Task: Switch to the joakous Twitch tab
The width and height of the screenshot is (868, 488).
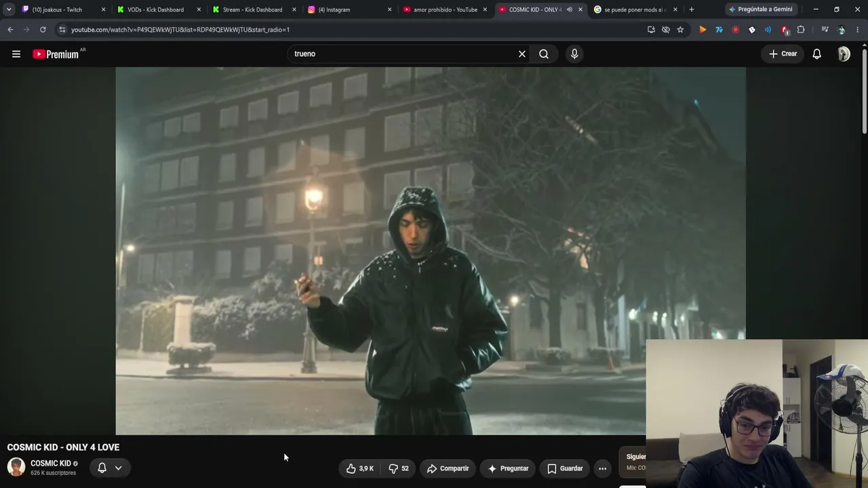Action: coord(58,9)
